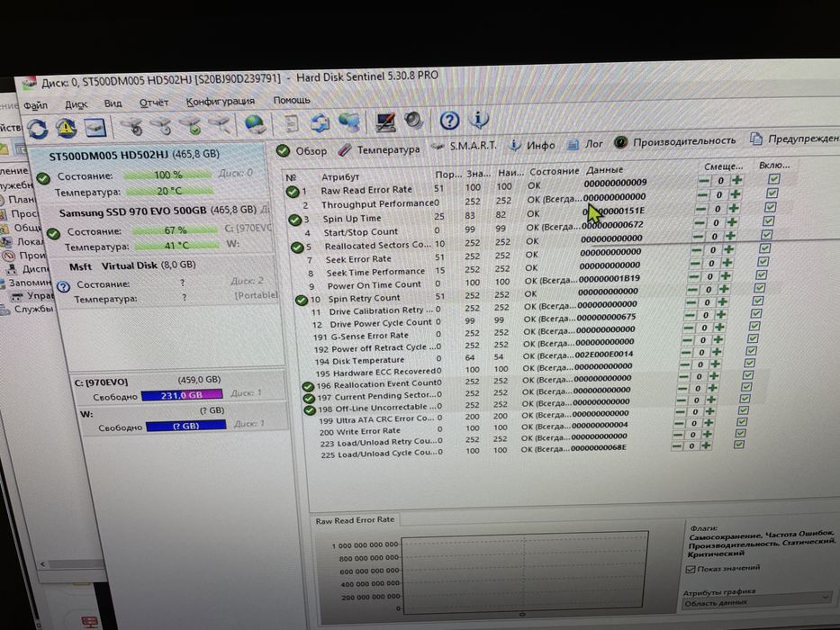Click the globe with disk toolbar icon
840x630 pixels.
(255, 124)
